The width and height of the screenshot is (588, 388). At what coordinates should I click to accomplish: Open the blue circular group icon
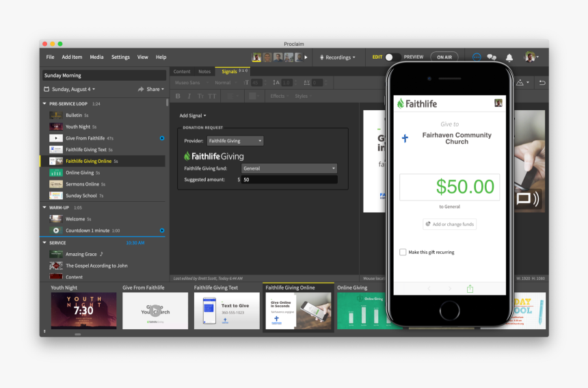tap(477, 57)
